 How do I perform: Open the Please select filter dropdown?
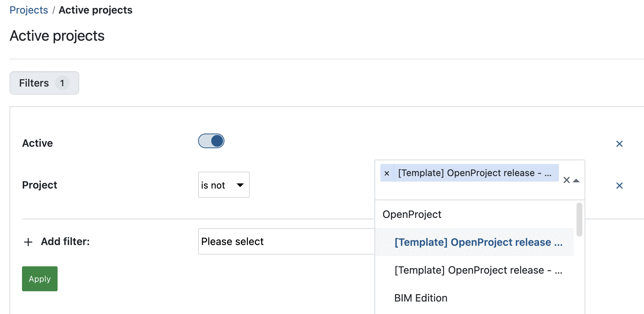pyautogui.click(x=286, y=241)
